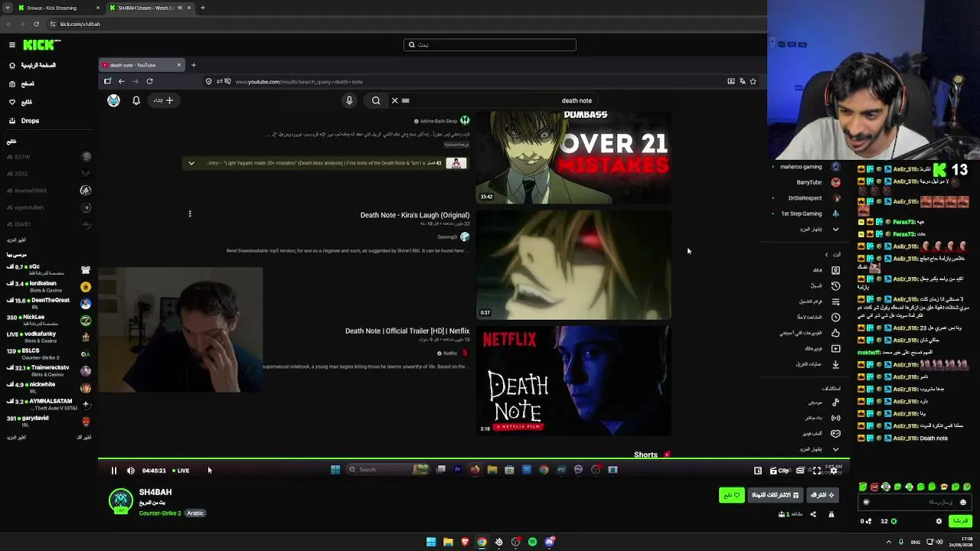Clear the YouTube death note search
Viewport: 980px width, 551px height.
pos(395,100)
